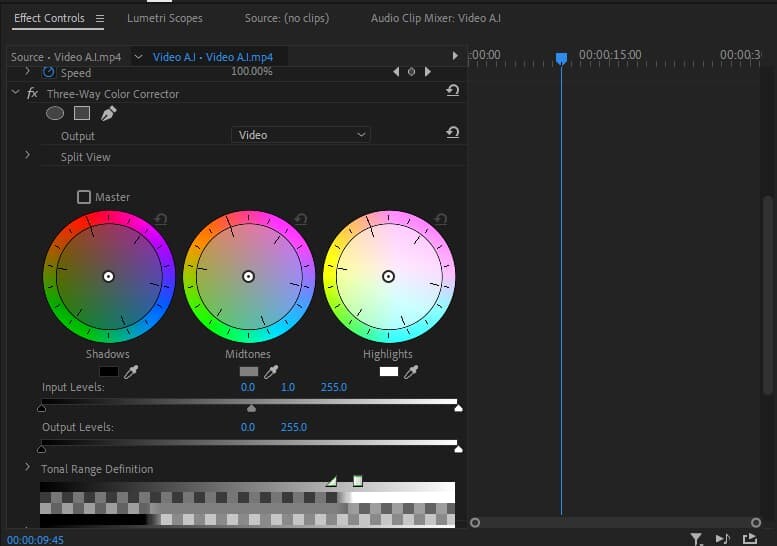Expand the Split View section
Viewport: 777px width, 546px height.
pyautogui.click(x=28, y=156)
